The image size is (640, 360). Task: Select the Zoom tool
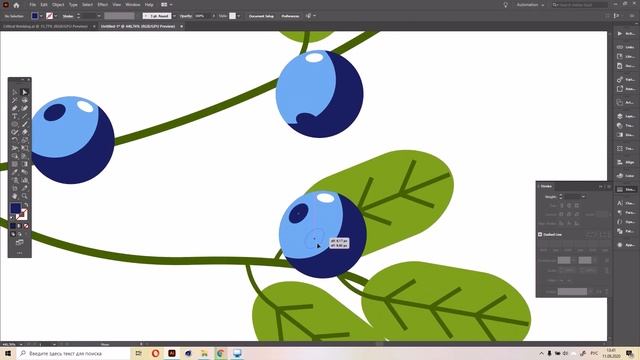click(x=24, y=196)
